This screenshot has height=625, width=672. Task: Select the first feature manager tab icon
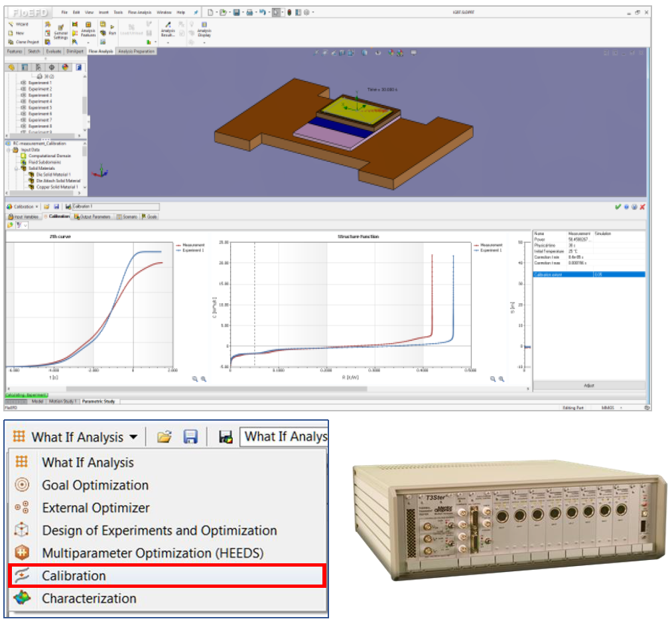(x=11, y=67)
